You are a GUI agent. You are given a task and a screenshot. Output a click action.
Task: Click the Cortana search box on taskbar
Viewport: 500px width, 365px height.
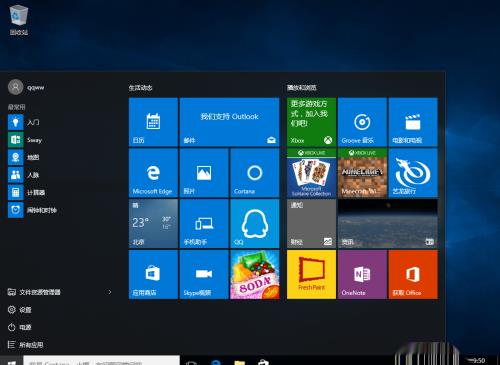[101, 360]
